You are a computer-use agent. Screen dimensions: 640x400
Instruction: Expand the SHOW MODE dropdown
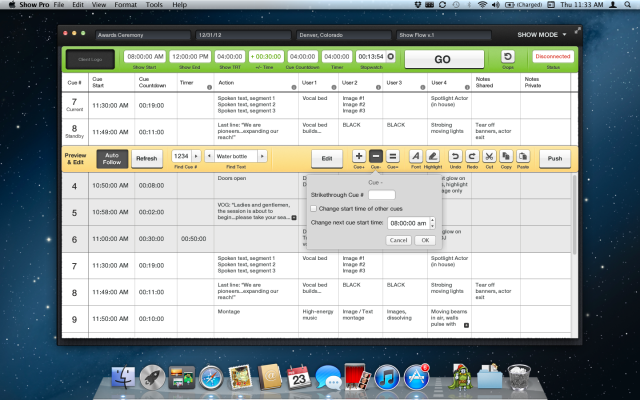pos(564,34)
